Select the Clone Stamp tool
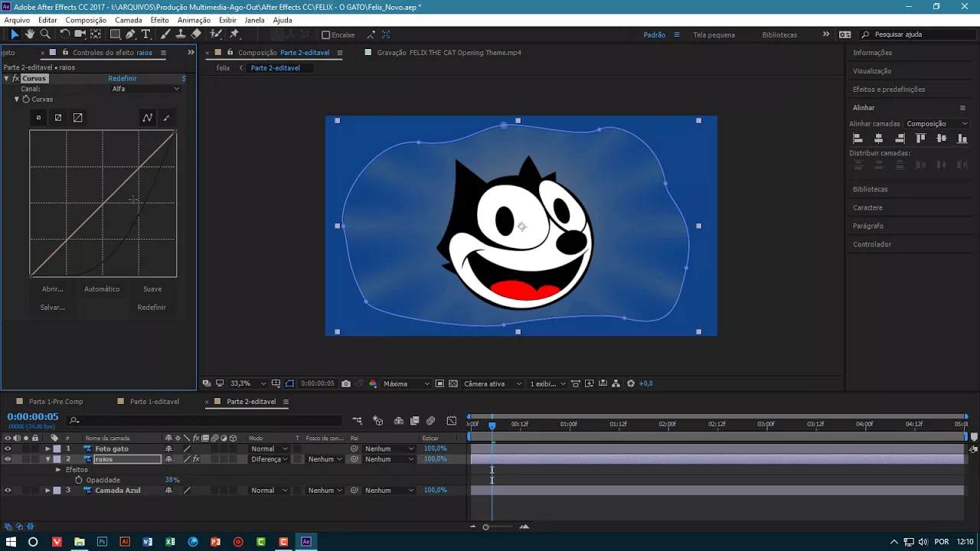Image resolution: width=980 pixels, height=551 pixels. (x=181, y=34)
